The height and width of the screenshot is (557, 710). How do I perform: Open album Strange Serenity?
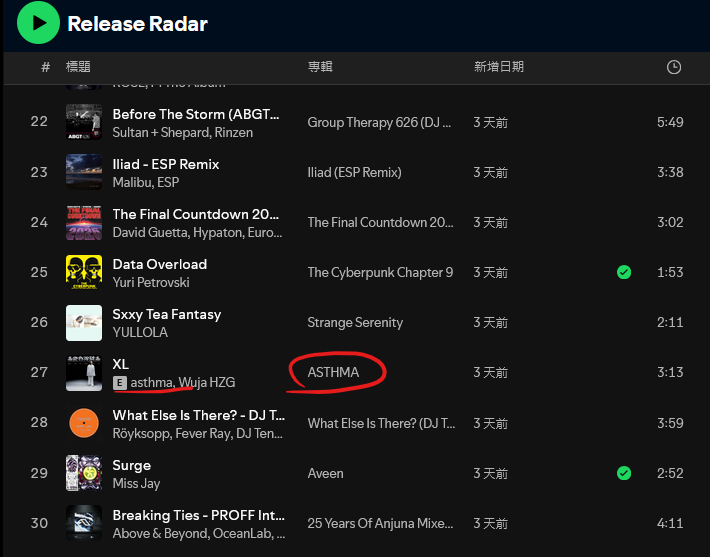coord(355,322)
